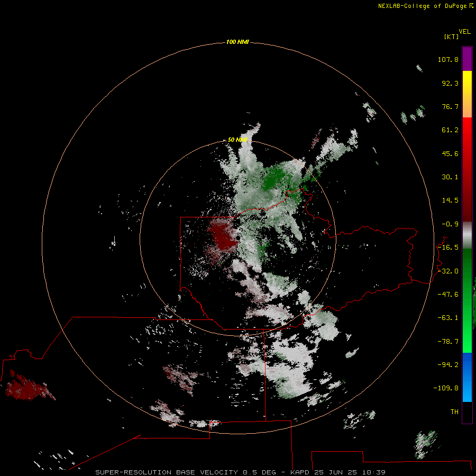Image resolution: width=476 pixels, height=476 pixels.
Task: Select the 76.7 legend value
Action: click(450, 106)
